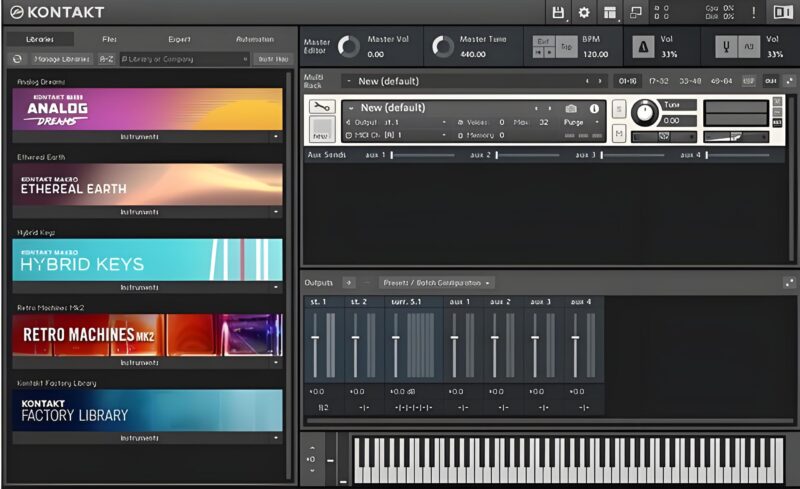Click the Master Vol knob
Image resolution: width=800 pixels, height=489 pixels.
pos(349,46)
